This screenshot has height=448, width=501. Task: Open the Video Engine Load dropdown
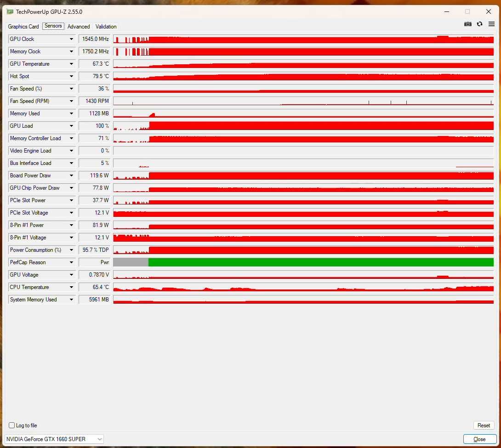(71, 151)
